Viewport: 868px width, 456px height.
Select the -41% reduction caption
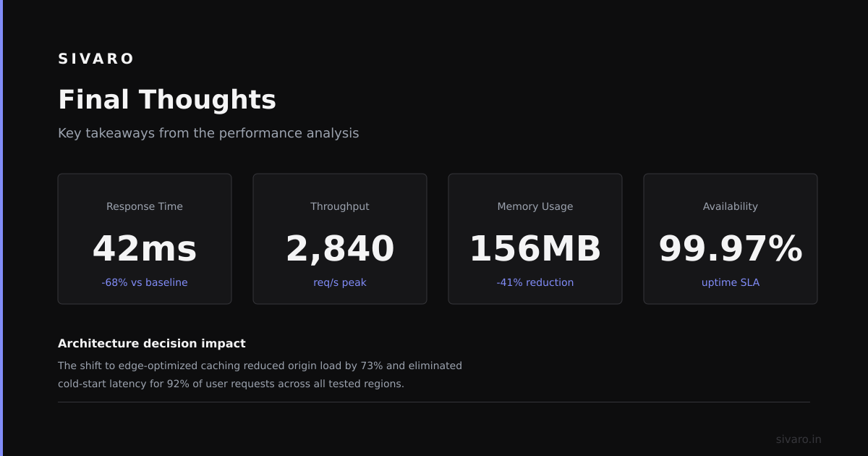tap(535, 282)
